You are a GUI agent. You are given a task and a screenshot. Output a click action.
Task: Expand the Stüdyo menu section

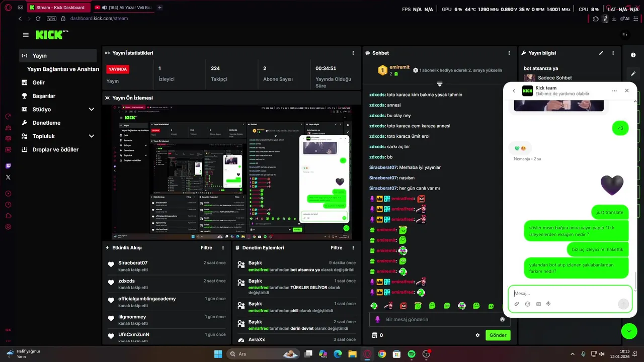point(92,109)
